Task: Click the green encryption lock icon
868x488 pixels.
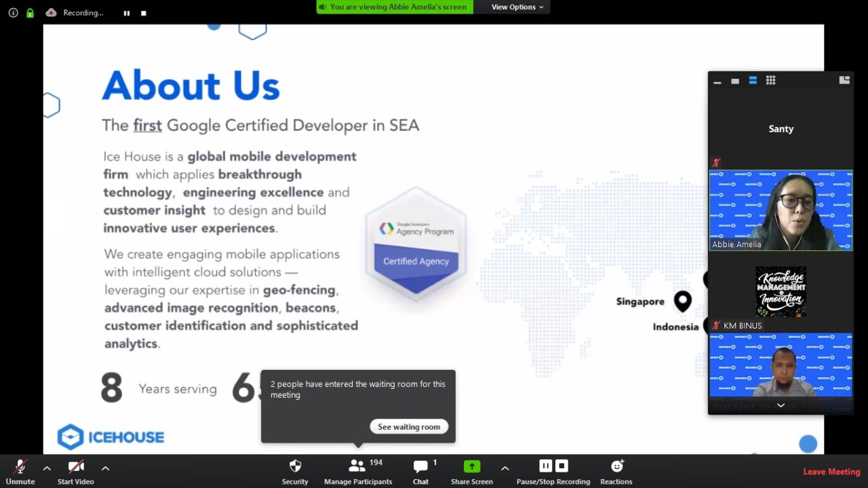Action: (30, 13)
